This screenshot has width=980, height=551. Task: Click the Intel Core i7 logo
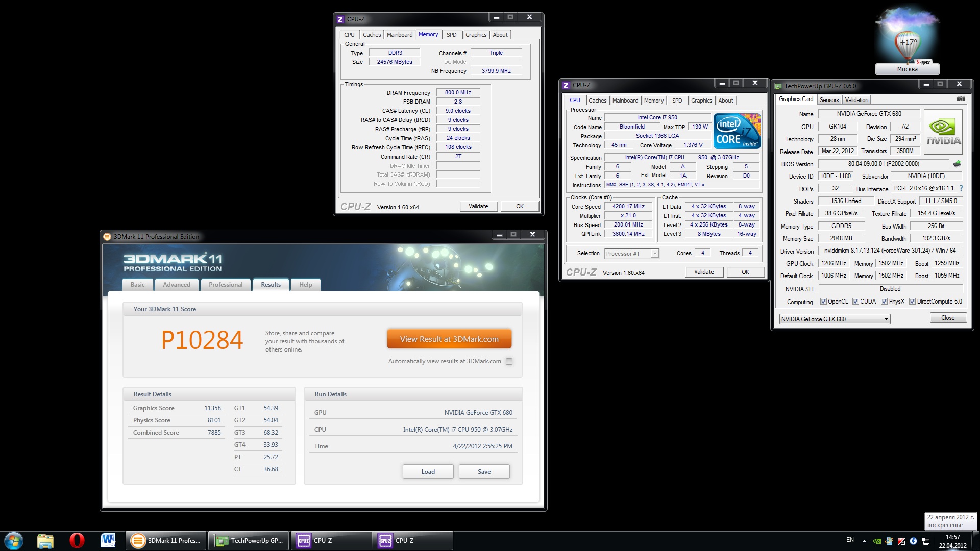[x=737, y=131]
